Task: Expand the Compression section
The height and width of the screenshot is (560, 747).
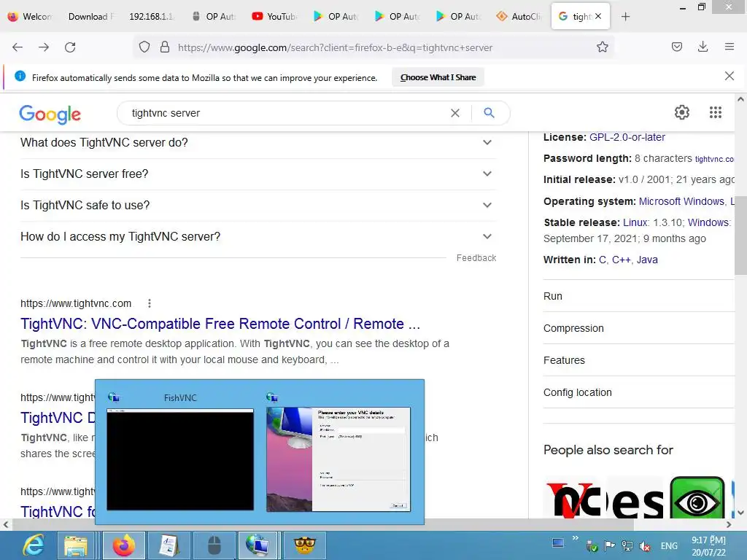Action: coord(639,328)
